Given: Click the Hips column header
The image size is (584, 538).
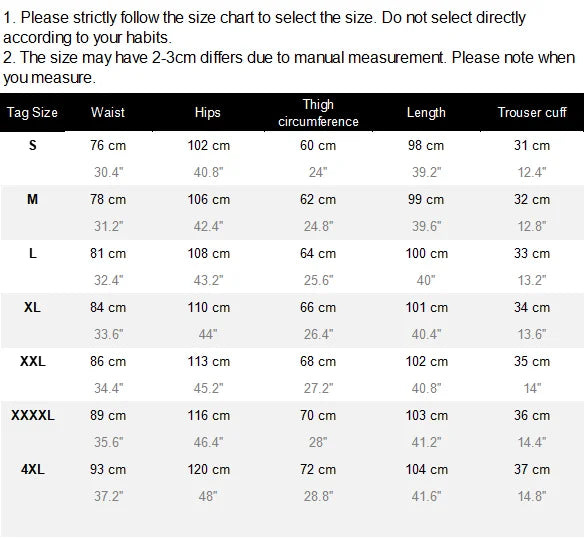Looking at the screenshot, I should (x=208, y=113).
